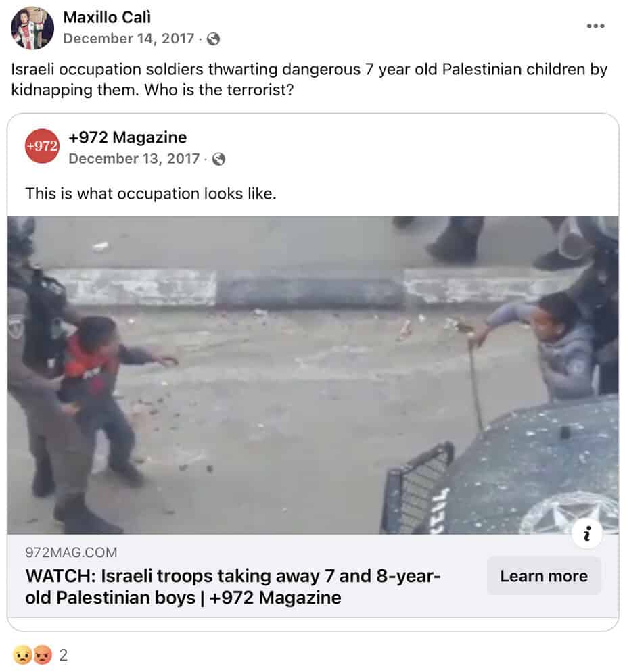
Task: Click the kidnapping them caption line
Action: tap(152, 90)
